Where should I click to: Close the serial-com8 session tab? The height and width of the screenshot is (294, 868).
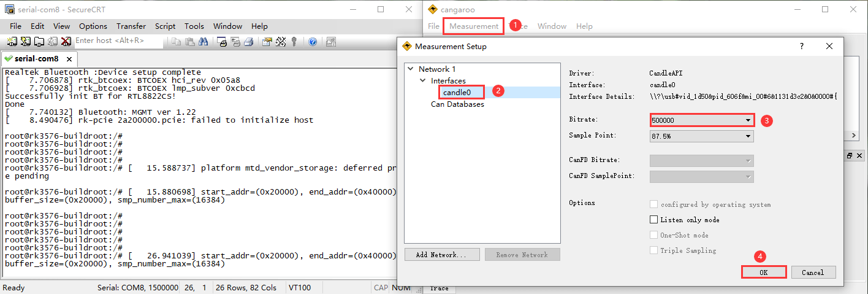coord(69,59)
